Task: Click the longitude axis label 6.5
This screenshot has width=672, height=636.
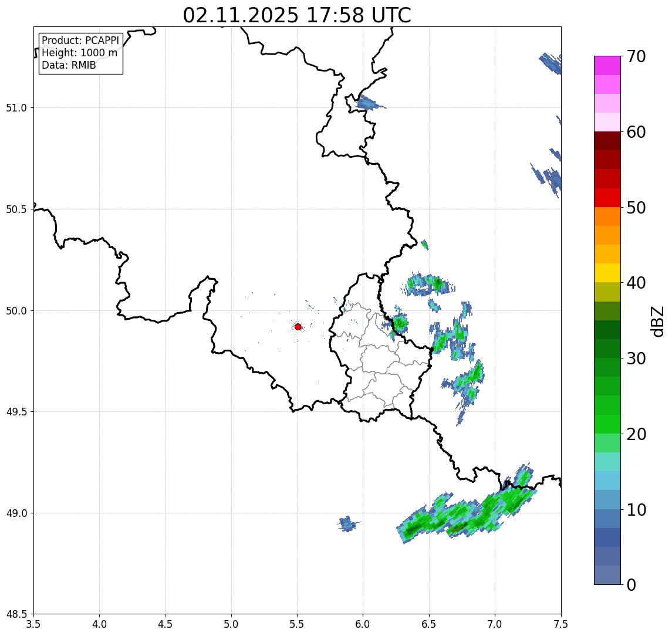Action: coord(429,624)
